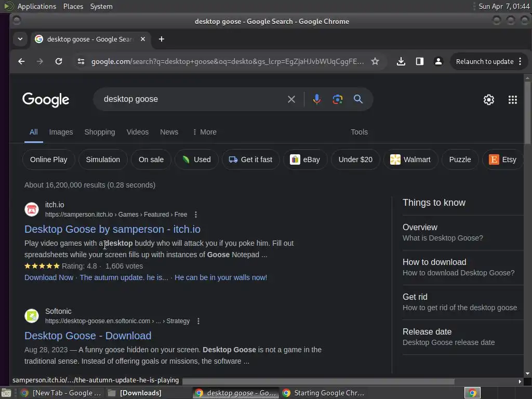Select the Puzzle filter chip
The width and height of the screenshot is (532, 399).
tap(460, 159)
